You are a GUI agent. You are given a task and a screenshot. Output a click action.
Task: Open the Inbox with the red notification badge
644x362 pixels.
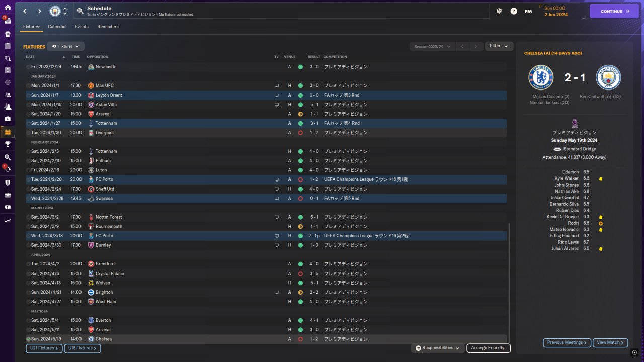click(x=7, y=21)
